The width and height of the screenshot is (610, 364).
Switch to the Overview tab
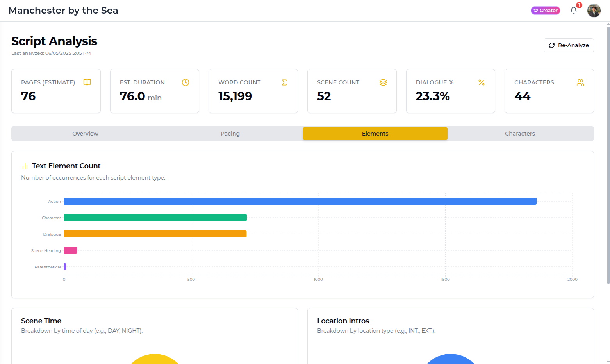(85, 134)
